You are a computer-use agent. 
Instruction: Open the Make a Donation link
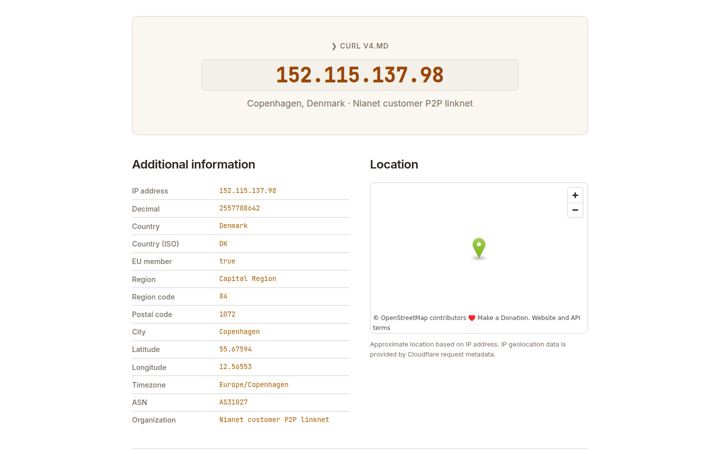click(x=502, y=318)
